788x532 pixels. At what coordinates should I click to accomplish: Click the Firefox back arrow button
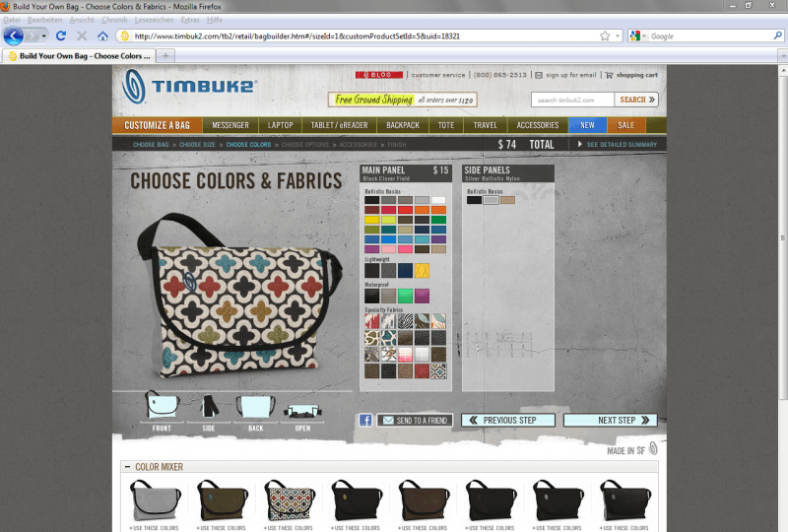[x=13, y=36]
